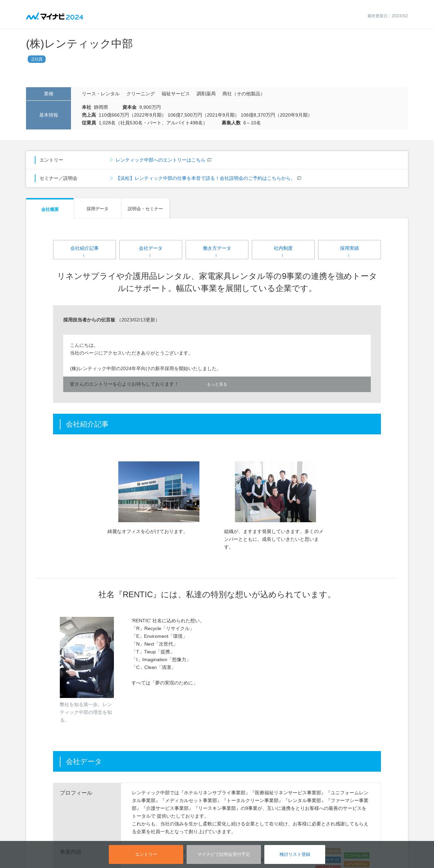The height and width of the screenshot is (868, 434).
Task: Open the マイナビ2024 logo homepage
Action: click(55, 16)
